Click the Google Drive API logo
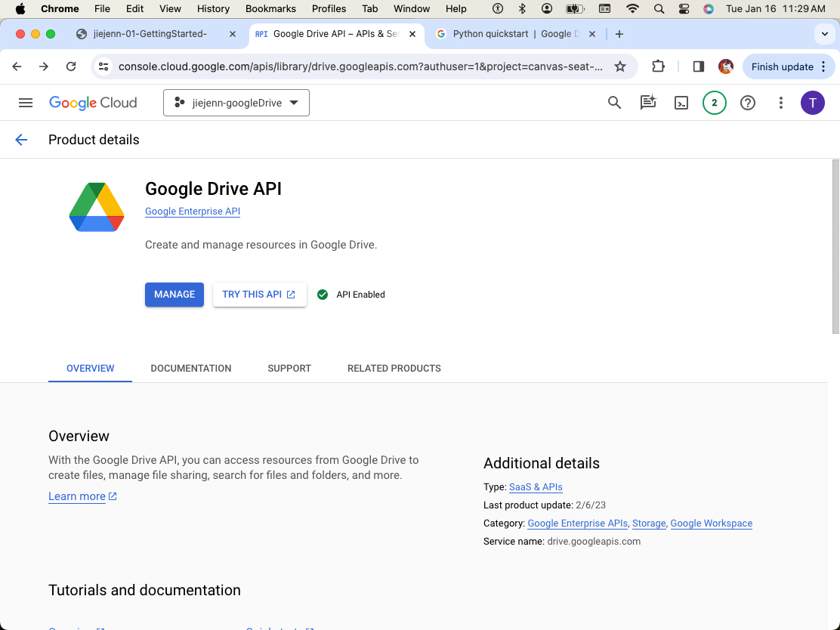Image resolution: width=840 pixels, height=630 pixels. point(97,207)
